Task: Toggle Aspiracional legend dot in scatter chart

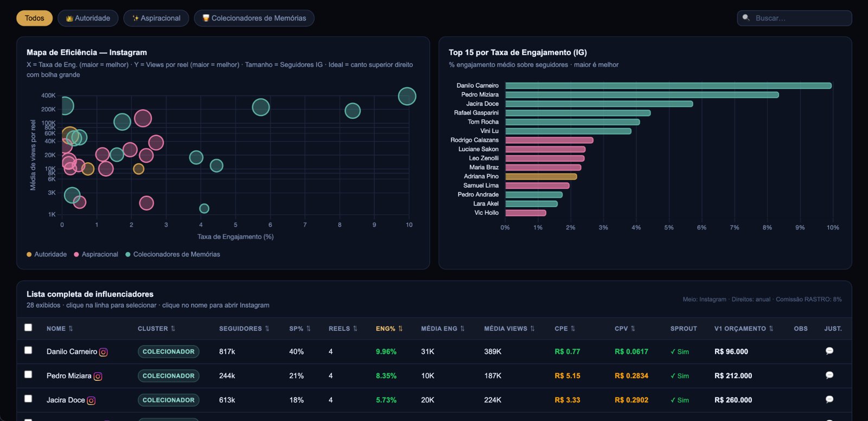Action: point(76,254)
